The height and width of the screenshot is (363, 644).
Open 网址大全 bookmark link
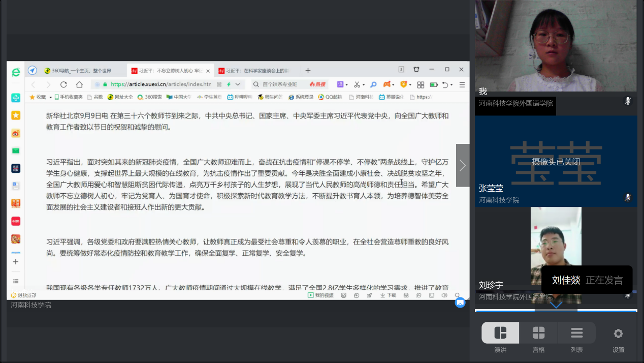point(120,97)
